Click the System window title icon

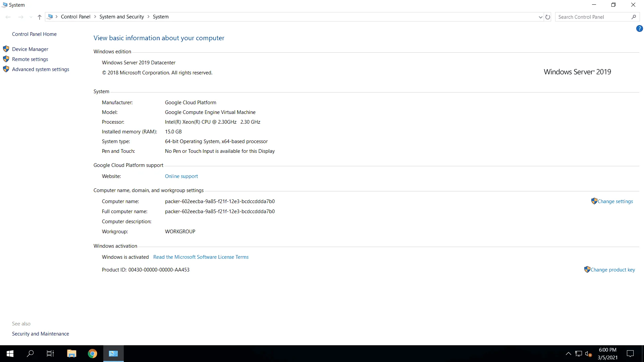[x=5, y=5]
